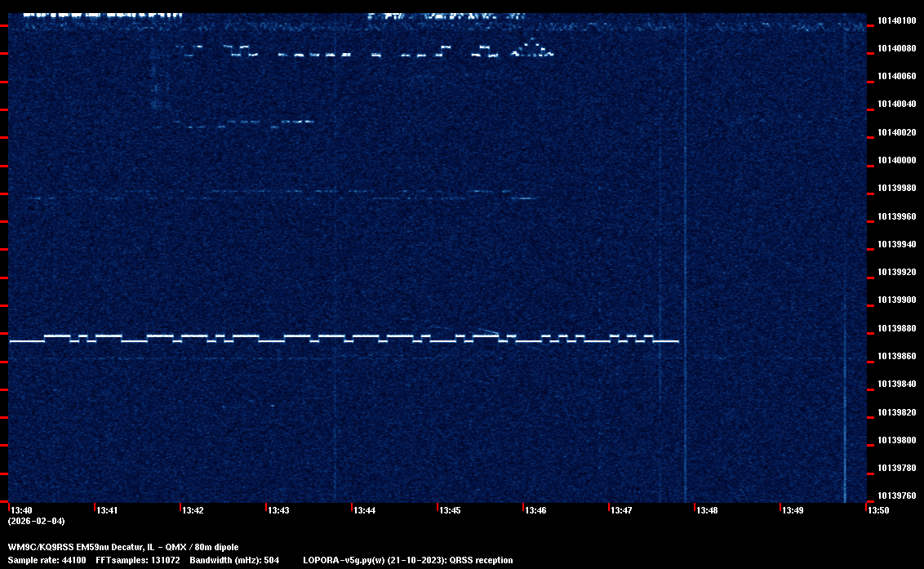Click the dotted signal near 10140080
Screen dimensions: 924x569
pos(367,54)
